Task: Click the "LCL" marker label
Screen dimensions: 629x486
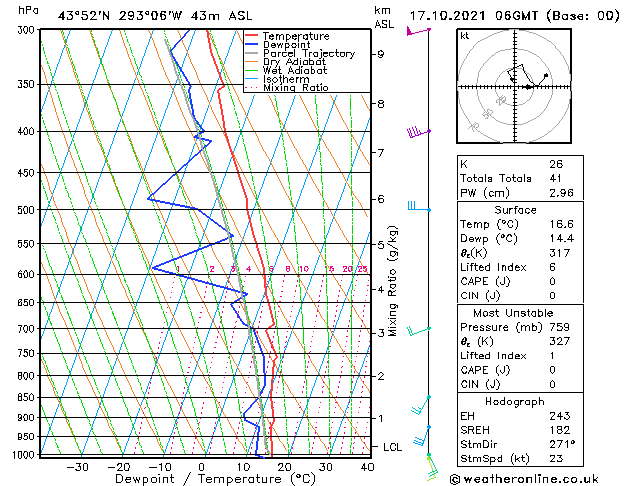Action: click(x=392, y=447)
